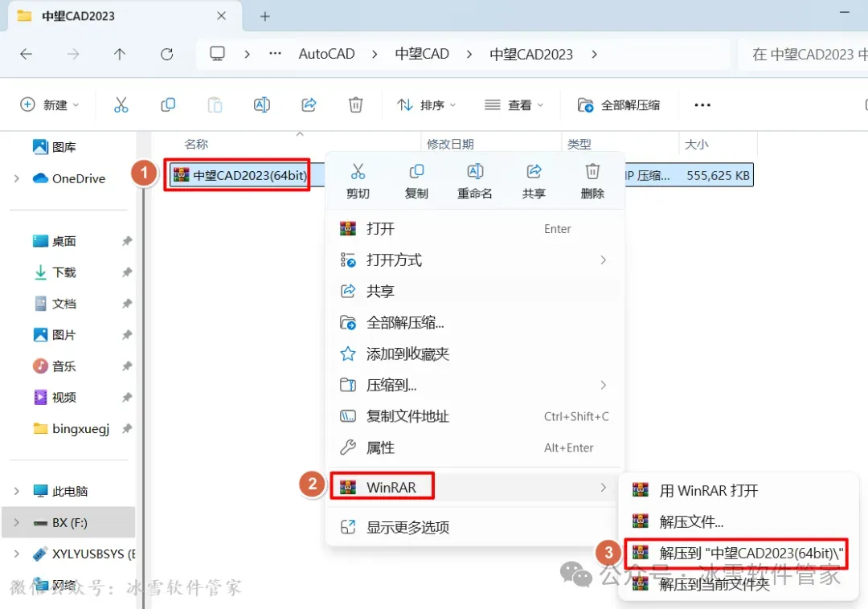Image resolution: width=868 pixels, height=609 pixels.
Task: Open the 打开方式 submenu
Action: tap(474, 260)
